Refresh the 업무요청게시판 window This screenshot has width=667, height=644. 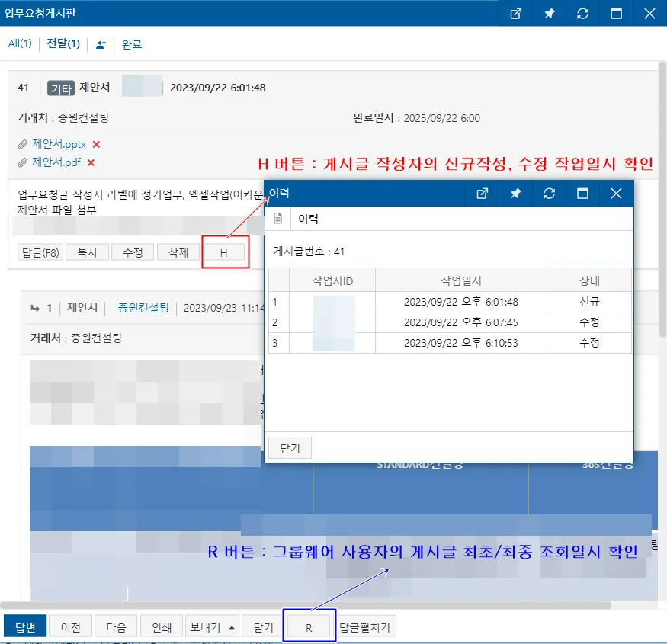[583, 14]
